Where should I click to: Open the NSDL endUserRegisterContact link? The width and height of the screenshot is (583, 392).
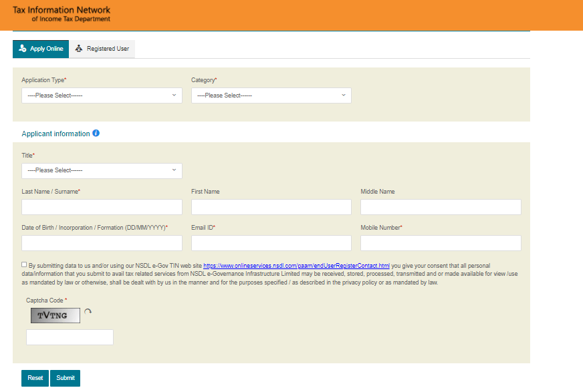[x=296, y=266]
